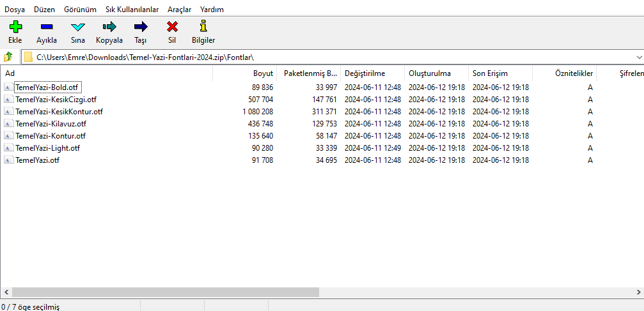Click the horizontal scrollbar thumb

coord(160,292)
